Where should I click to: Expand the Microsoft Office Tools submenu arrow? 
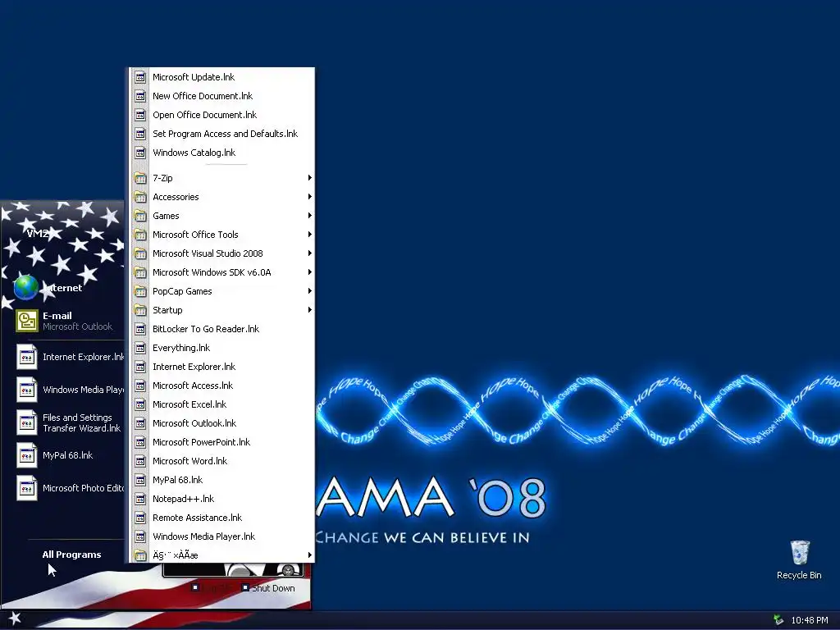coord(309,235)
